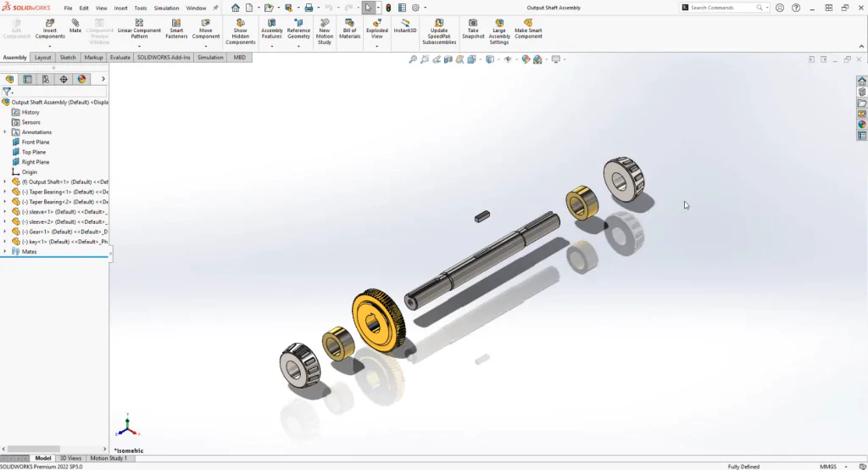Click the Rebuild traffic light icon
The image size is (868, 470).
click(x=388, y=8)
